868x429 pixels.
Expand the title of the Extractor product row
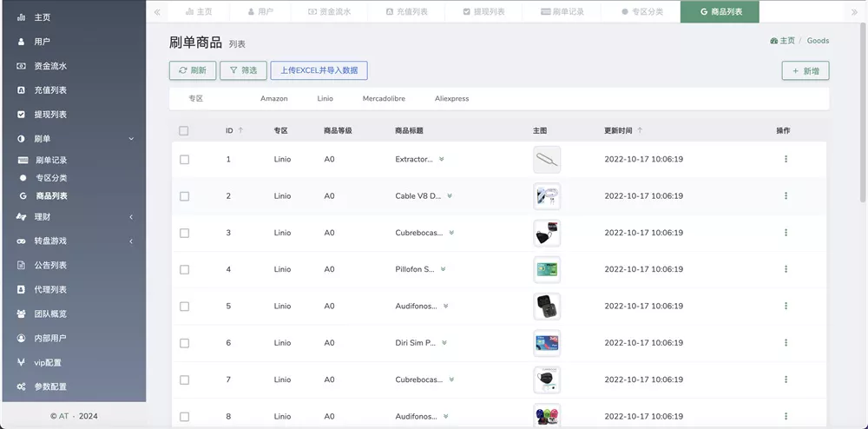pos(442,159)
